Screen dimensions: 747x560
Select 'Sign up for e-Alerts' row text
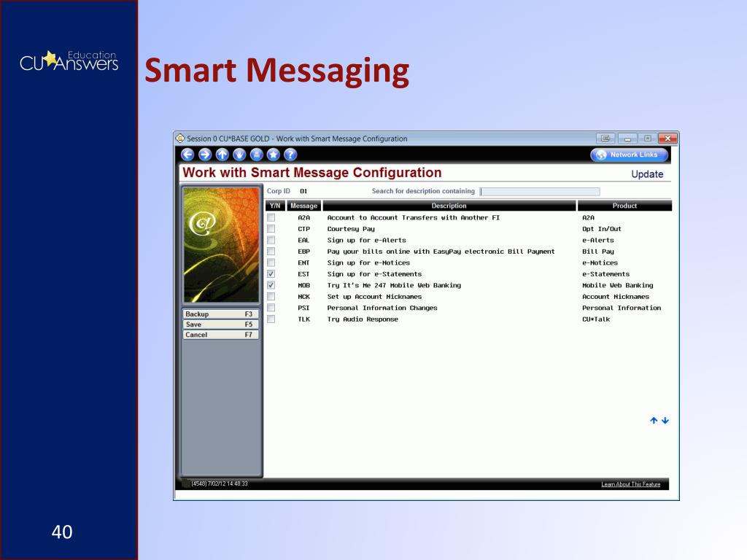[x=366, y=241]
